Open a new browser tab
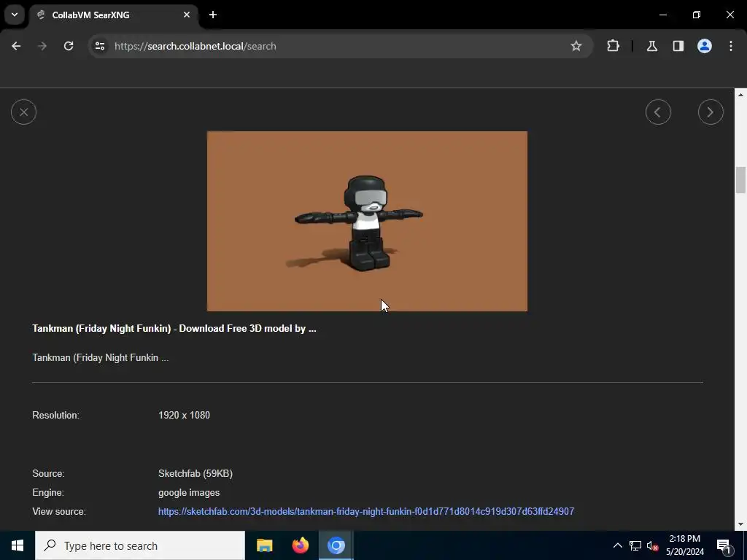Image resolution: width=747 pixels, height=560 pixels. [x=213, y=15]
